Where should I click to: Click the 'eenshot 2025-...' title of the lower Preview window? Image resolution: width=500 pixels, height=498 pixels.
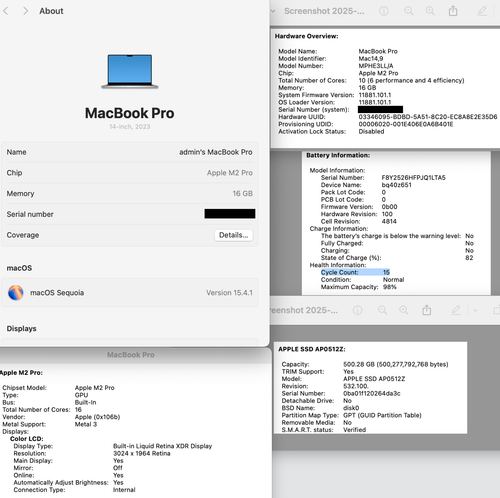[304, 310]
